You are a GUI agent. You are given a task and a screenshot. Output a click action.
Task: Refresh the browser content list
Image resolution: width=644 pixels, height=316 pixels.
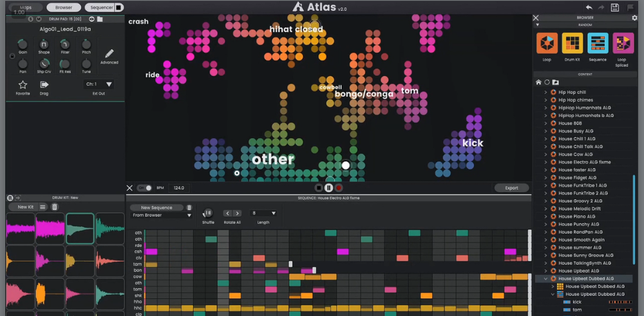[x=547, y=82]
